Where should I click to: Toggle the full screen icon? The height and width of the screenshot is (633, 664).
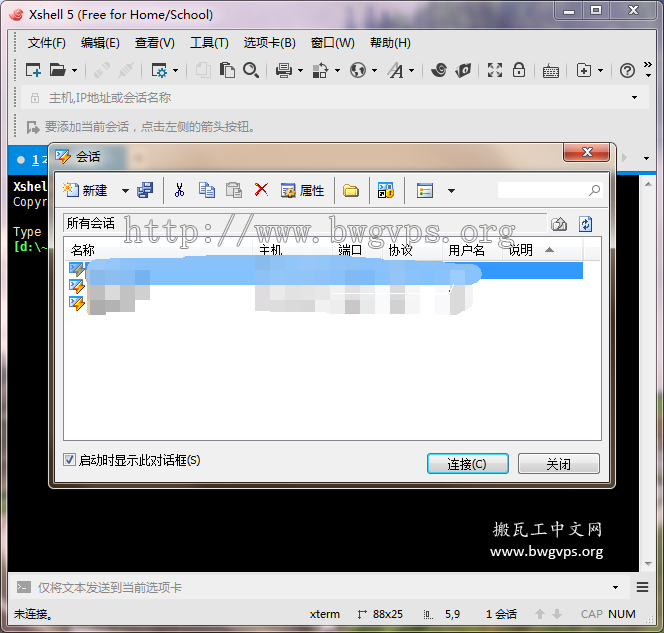coord(495,70)
